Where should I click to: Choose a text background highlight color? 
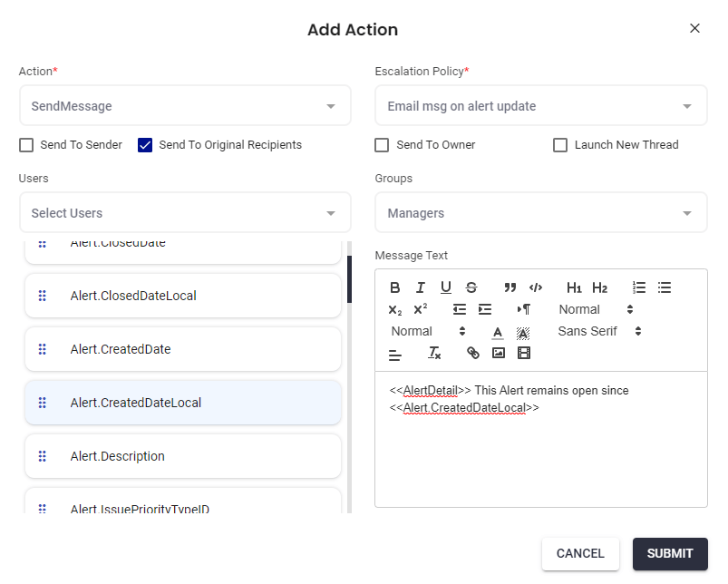523,333
